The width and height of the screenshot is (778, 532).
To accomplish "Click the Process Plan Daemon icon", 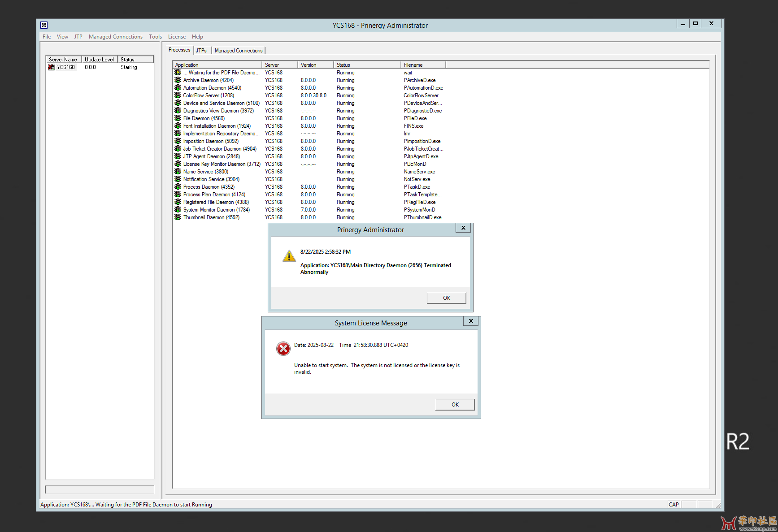I will (178, 195).
